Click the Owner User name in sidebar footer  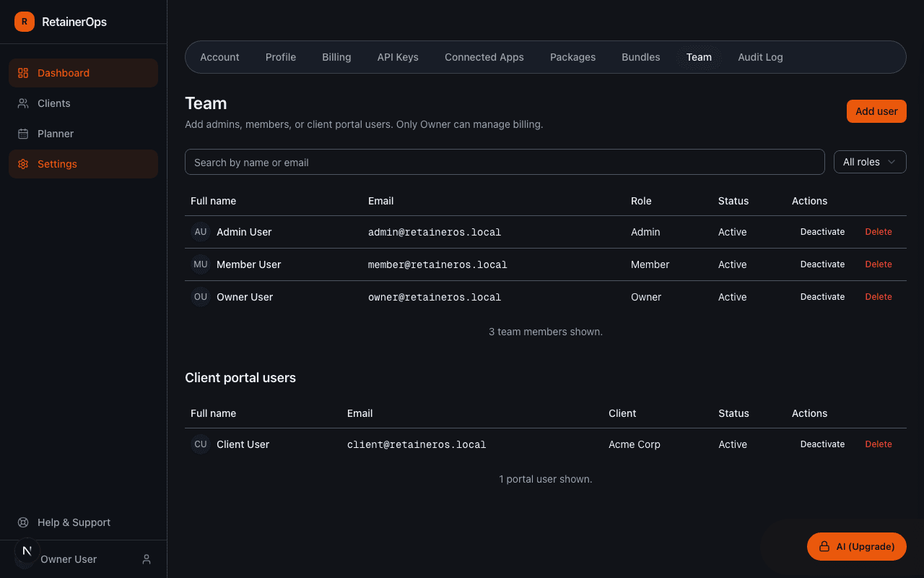pyautogui.click(x=69, y=559)
